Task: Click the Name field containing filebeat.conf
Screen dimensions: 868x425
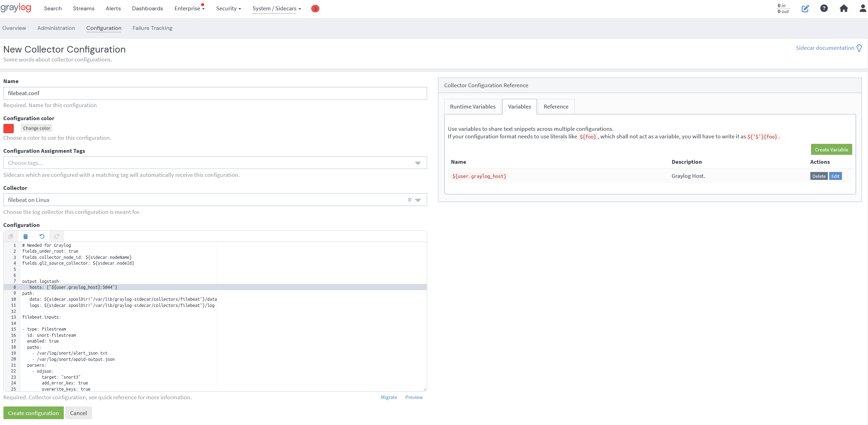Action: pyautogui.click(x=215, y=93)
